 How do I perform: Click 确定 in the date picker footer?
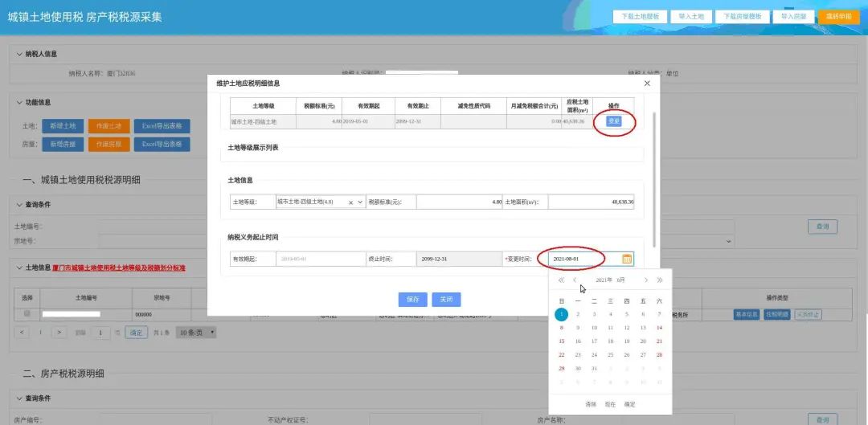pyautogui.click(x=629, y=405)
